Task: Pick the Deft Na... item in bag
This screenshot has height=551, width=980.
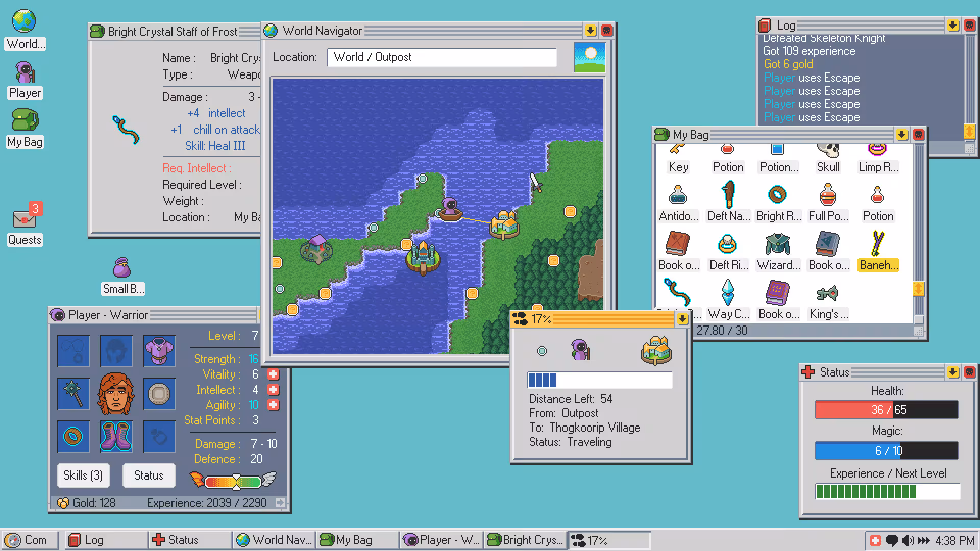Action: 728,202
